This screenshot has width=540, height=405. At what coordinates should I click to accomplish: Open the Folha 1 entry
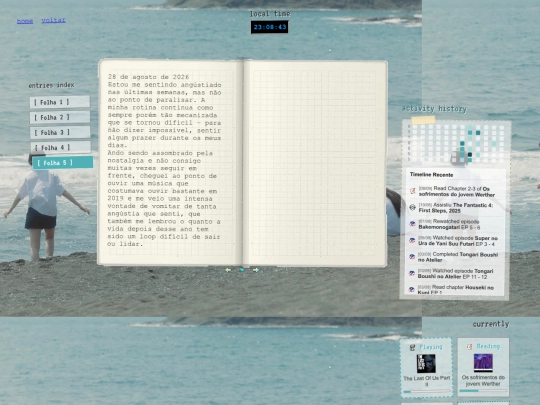pos(60,102)
